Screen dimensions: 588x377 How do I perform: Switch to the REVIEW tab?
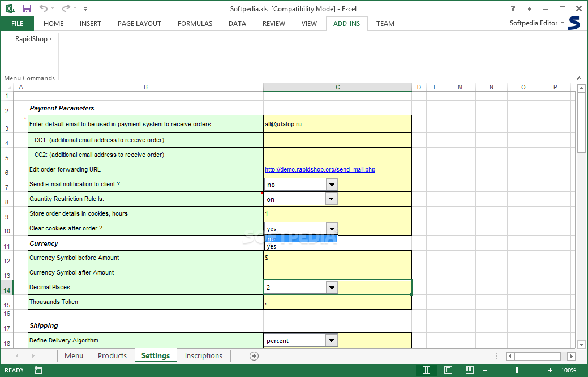tap(274, 24)
